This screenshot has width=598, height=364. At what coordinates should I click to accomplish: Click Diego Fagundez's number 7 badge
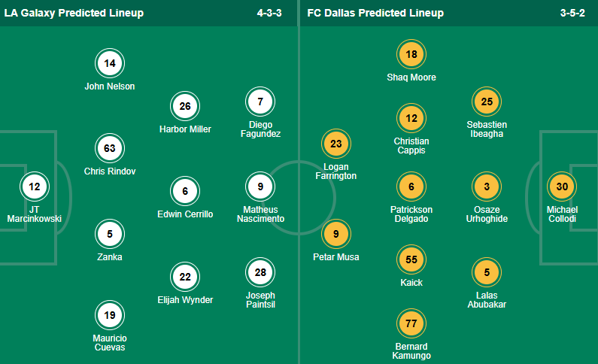(x=260, y=102)
